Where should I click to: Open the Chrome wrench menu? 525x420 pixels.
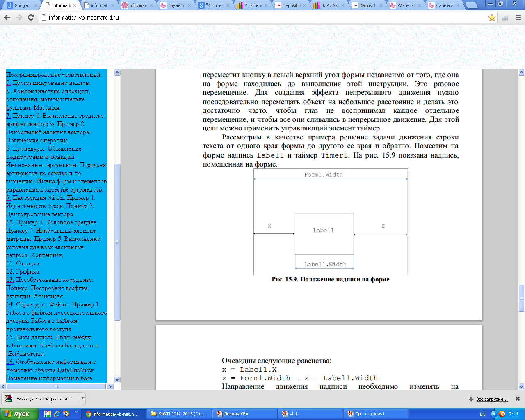(x=517, y=18)
